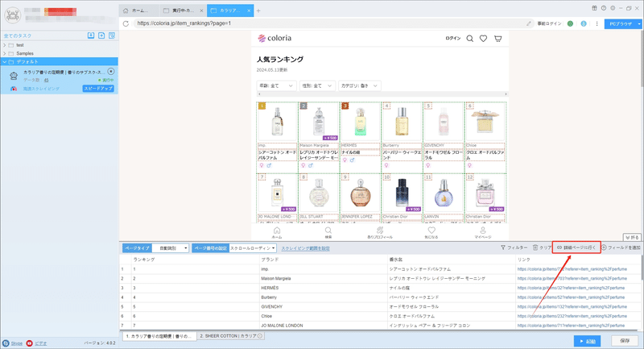644x349 pixels.
Task: Add a new browser tab with plus
Action: 258,10
